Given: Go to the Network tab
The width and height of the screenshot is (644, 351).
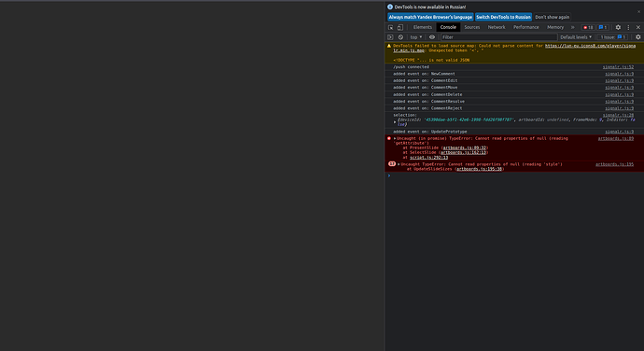Looking at the screenshot, I should point(497,27).
